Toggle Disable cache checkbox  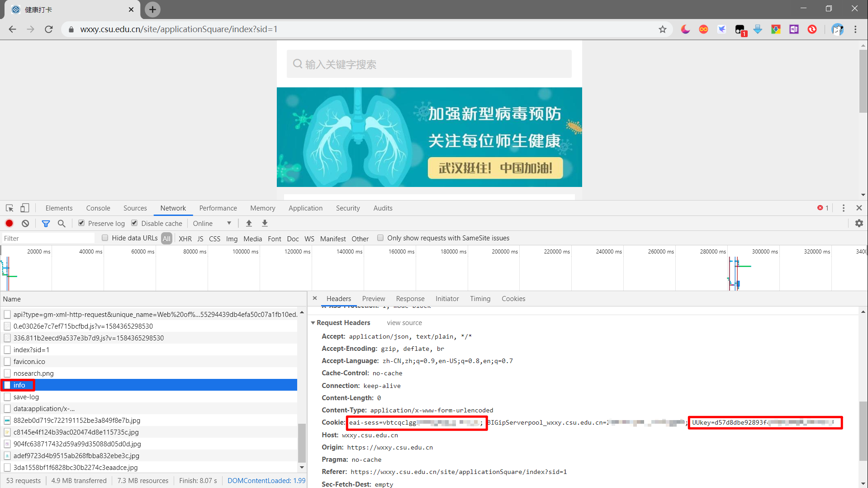(x=134, y=223)
